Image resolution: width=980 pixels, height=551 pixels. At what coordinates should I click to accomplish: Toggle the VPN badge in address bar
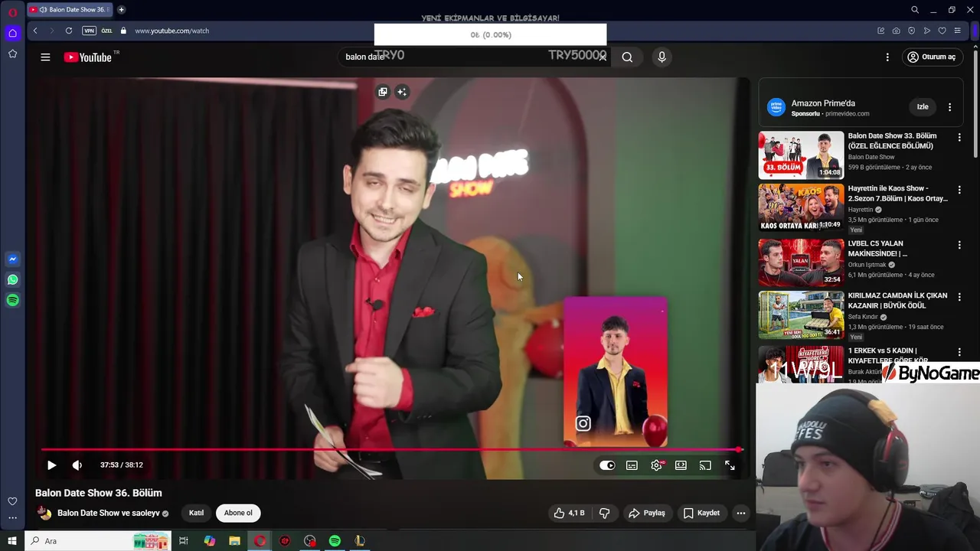point(89,31)
